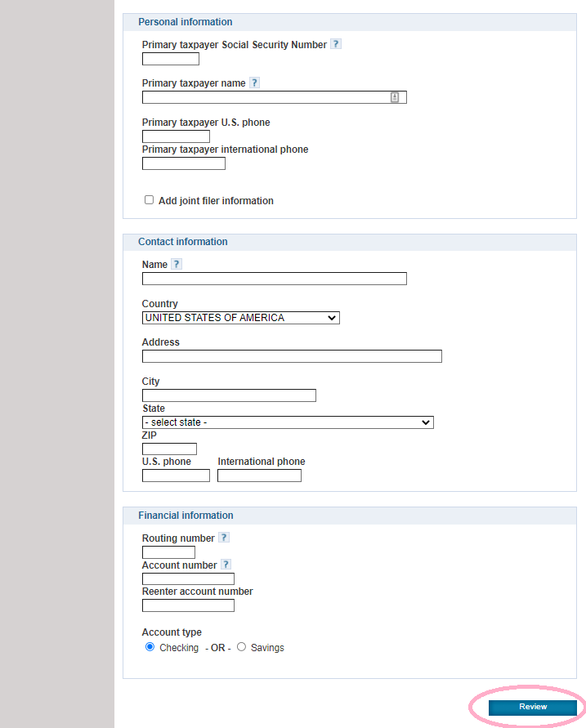Screen dimensions: 586x728
Task: Click the Reenter account number field
Action: [188, 605]
